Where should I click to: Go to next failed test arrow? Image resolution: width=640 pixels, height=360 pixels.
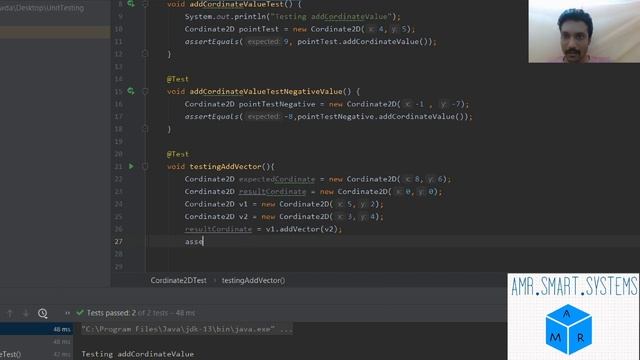coord(26,313)
